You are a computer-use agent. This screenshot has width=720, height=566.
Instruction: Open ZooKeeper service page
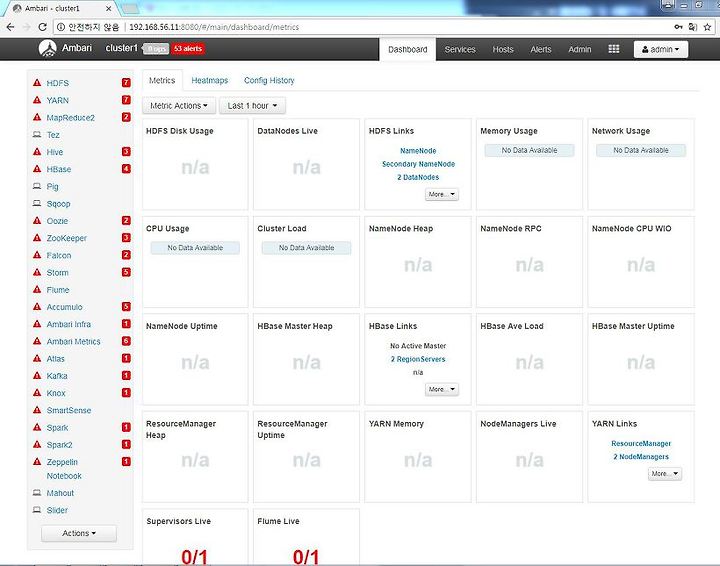tap(67, 238)
